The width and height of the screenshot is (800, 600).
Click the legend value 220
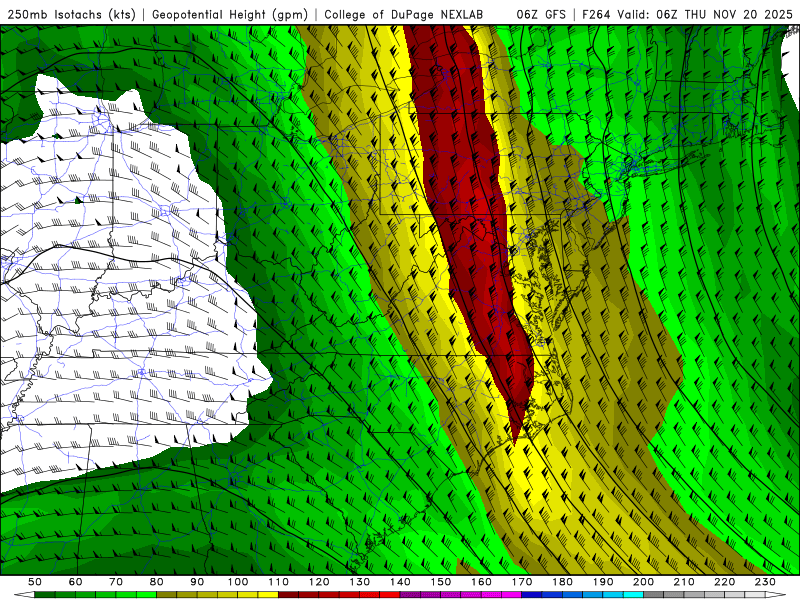[724, 582]
